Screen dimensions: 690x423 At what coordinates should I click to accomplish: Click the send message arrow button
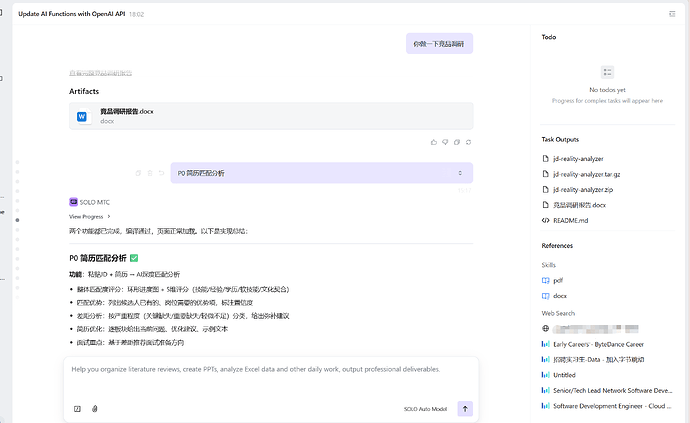click(465, 408)
